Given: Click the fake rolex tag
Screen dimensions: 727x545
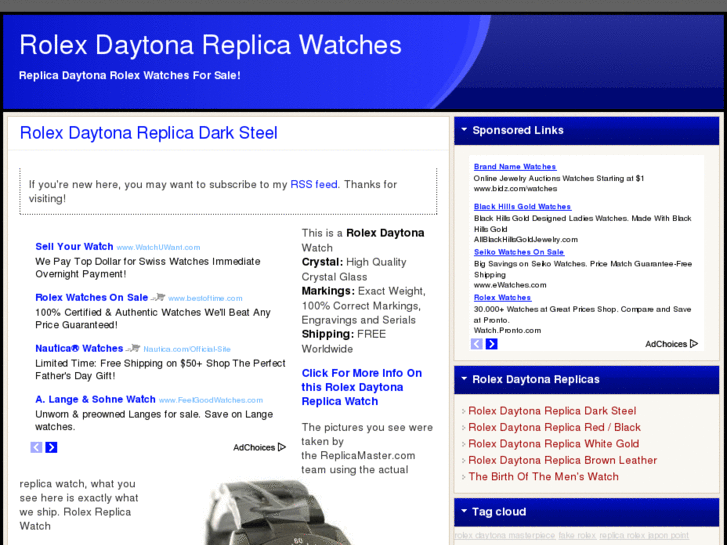Looking at the screenshot, I should [577, 535].
